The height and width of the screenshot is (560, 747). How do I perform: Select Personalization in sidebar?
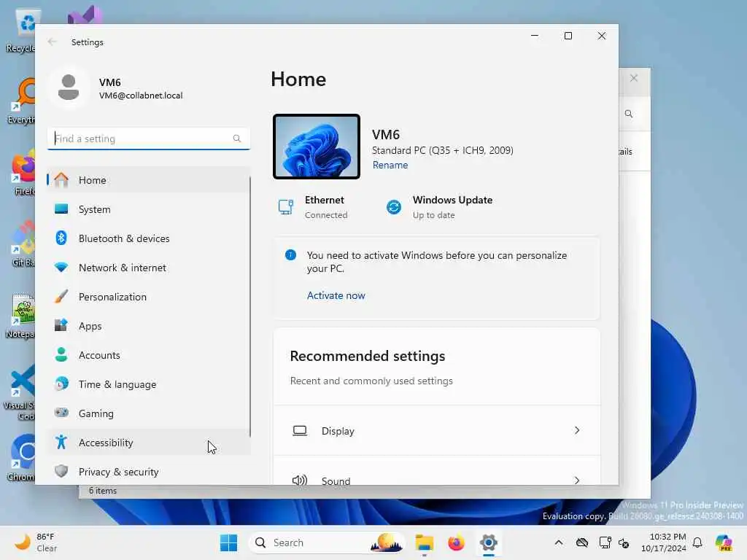tap(148, 297)
